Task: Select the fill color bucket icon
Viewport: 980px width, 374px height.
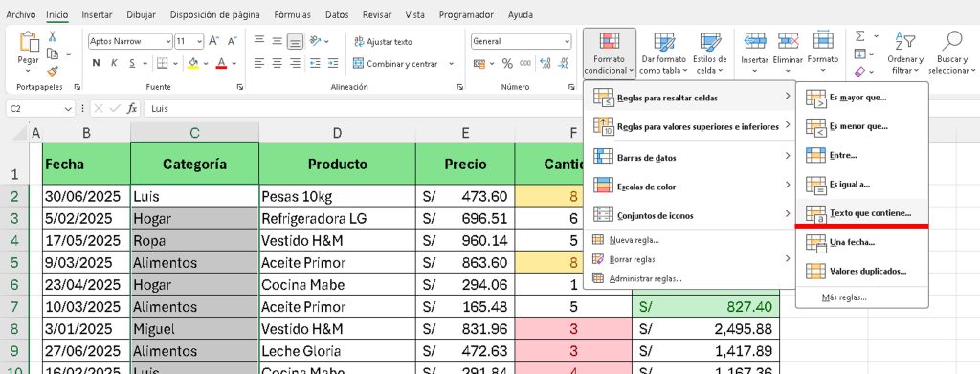Action: pyautogui.click(x=193, y=64)
